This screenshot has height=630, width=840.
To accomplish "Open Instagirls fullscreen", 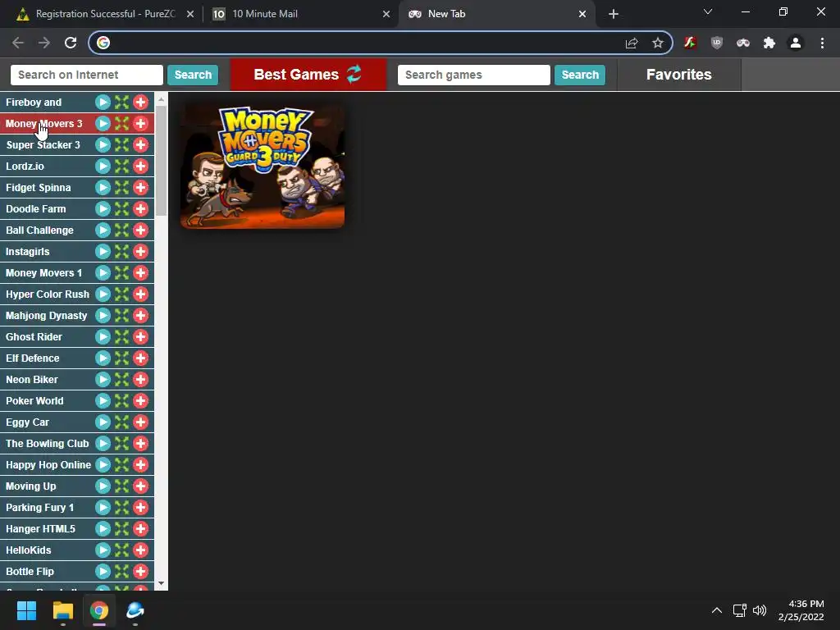I will point(121,251).
